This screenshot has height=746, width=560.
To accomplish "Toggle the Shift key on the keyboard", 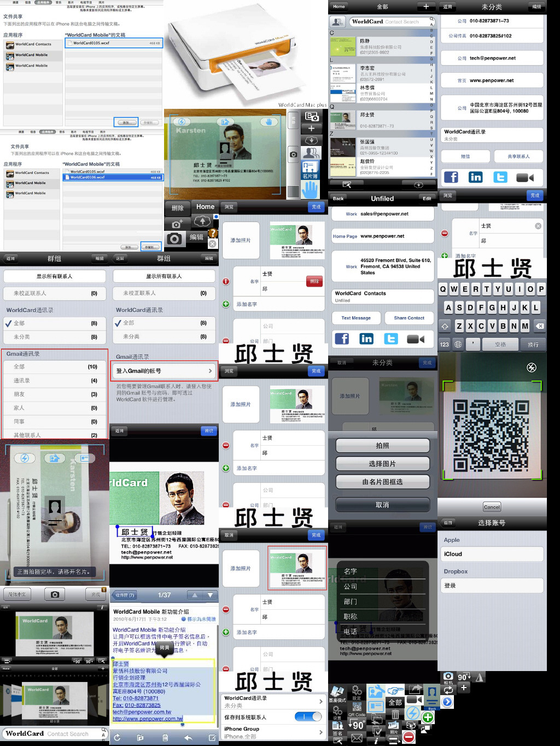I will pyautogui.click(x=445, y=327).
